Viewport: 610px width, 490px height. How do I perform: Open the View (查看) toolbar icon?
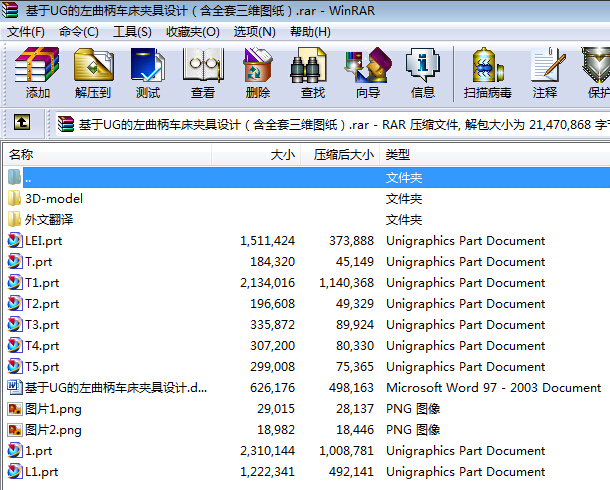(x=203, y=65)
